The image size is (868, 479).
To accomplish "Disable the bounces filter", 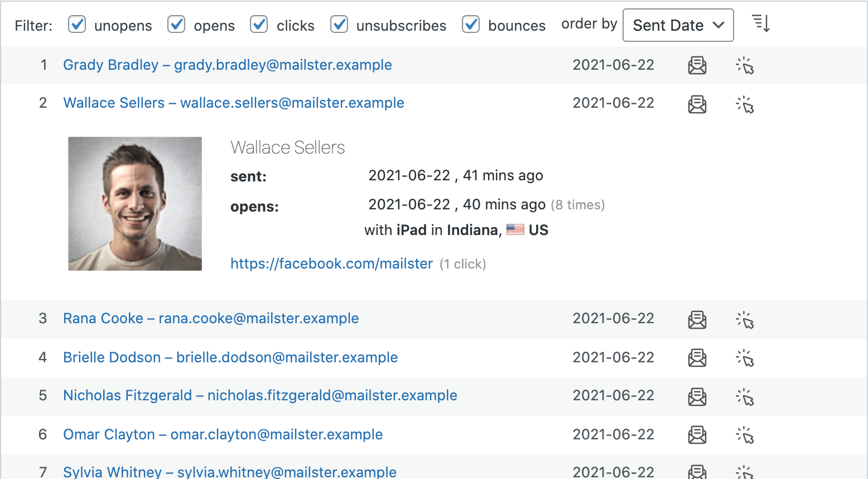I will pos(471,25).
